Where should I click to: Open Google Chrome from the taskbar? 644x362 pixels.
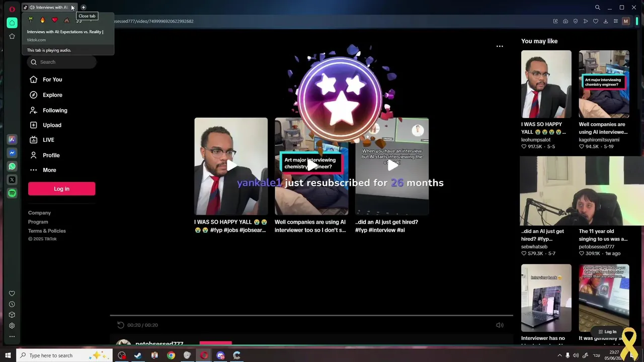coord(171,355)
